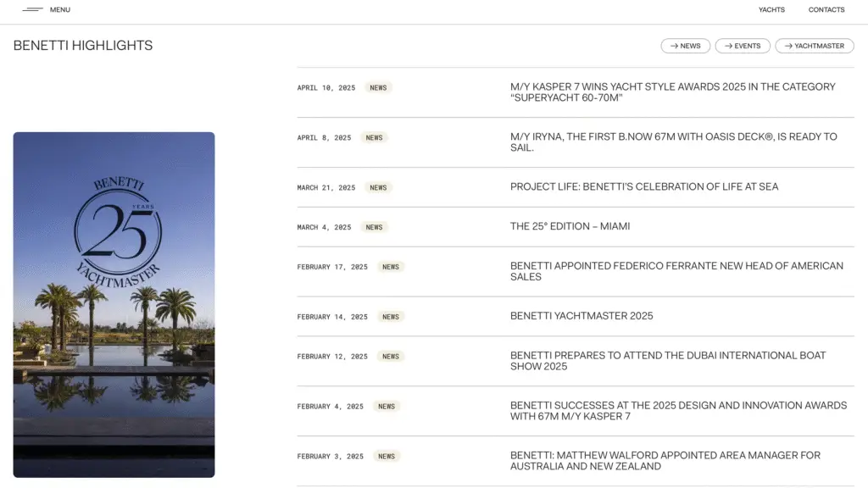Filter highlights by EVENTS pill button
This screenshot has width=868, height=488.
[x=743, y=46]
